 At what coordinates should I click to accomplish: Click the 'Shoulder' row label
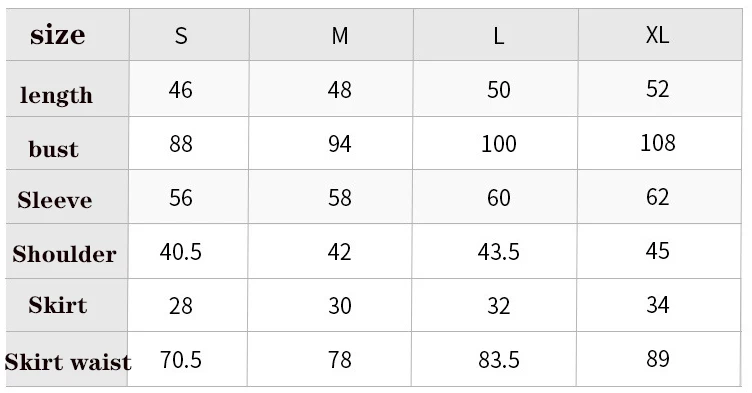pos(64,254)
